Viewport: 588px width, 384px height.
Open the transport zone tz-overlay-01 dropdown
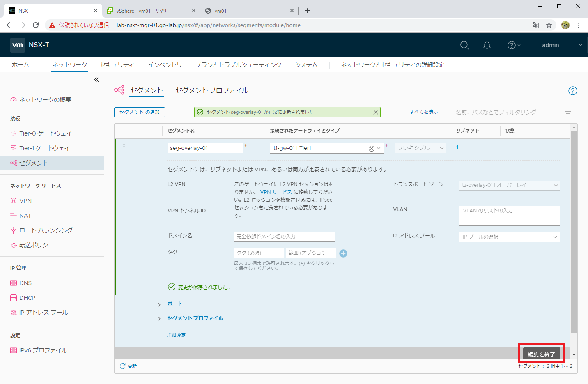coord(510,185)
